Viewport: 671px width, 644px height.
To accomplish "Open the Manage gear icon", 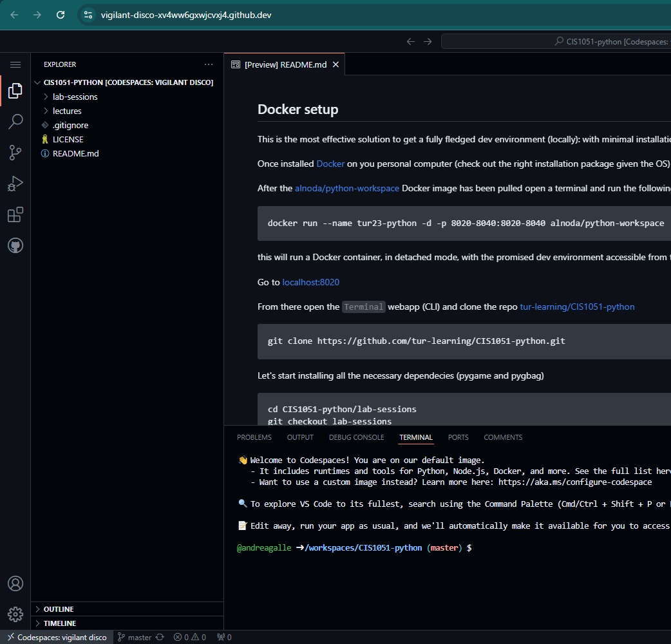I will (x=15, y=614).
